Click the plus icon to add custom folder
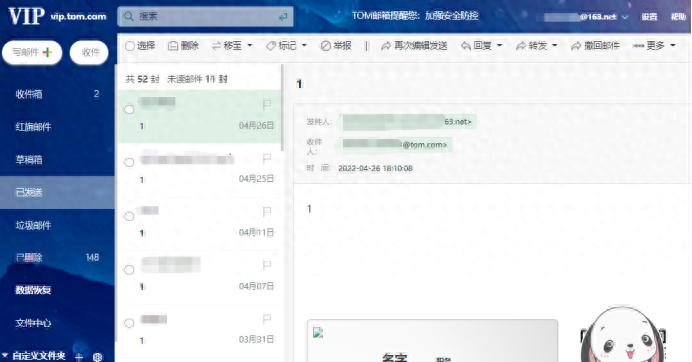This screenshot has height=362, width=692. coord(79,356)
